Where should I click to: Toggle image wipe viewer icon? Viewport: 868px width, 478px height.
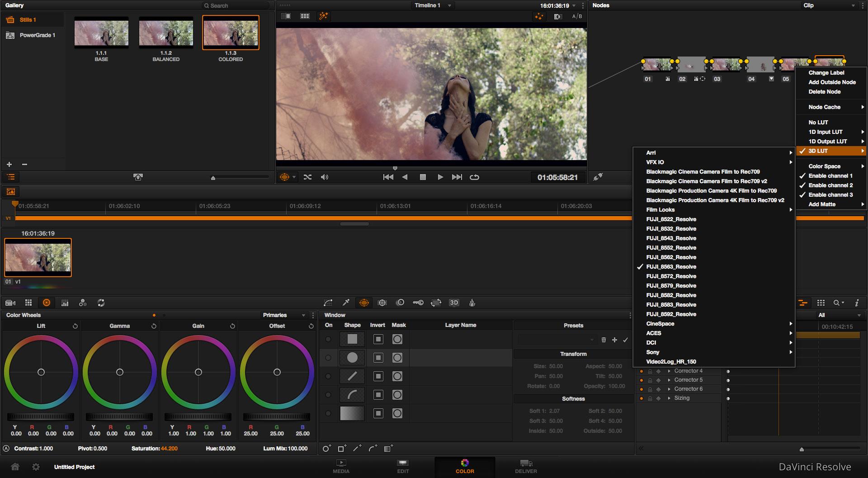pyautogui.click(x=286, y=16)
